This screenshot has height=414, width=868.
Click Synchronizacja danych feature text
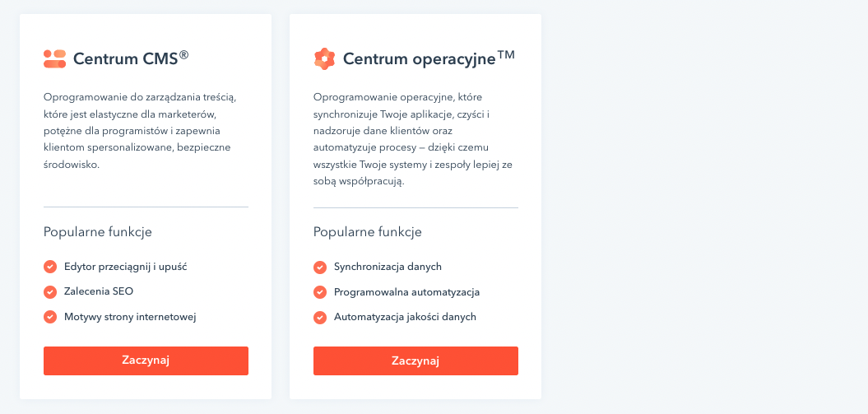(x=388, y=267)
